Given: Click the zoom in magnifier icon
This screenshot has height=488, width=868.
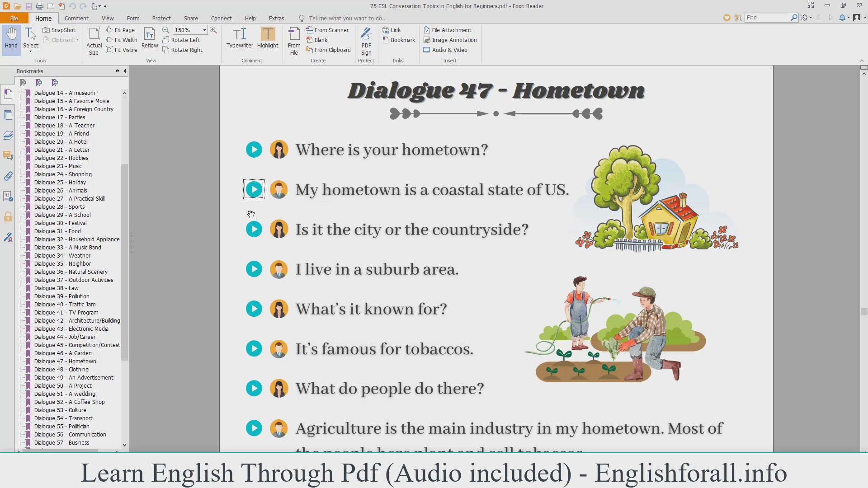Looking at the screenshot, I should 213,30.
